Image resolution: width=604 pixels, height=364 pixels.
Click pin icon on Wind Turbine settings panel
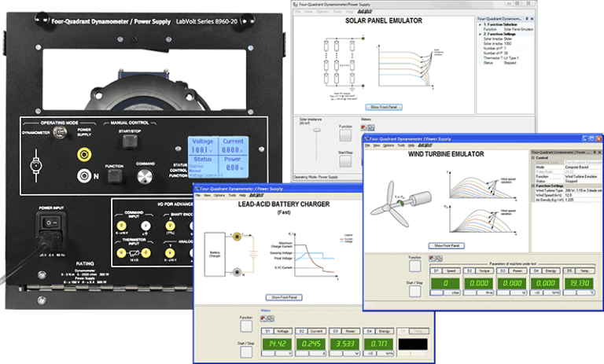click(x=595, y=153)
